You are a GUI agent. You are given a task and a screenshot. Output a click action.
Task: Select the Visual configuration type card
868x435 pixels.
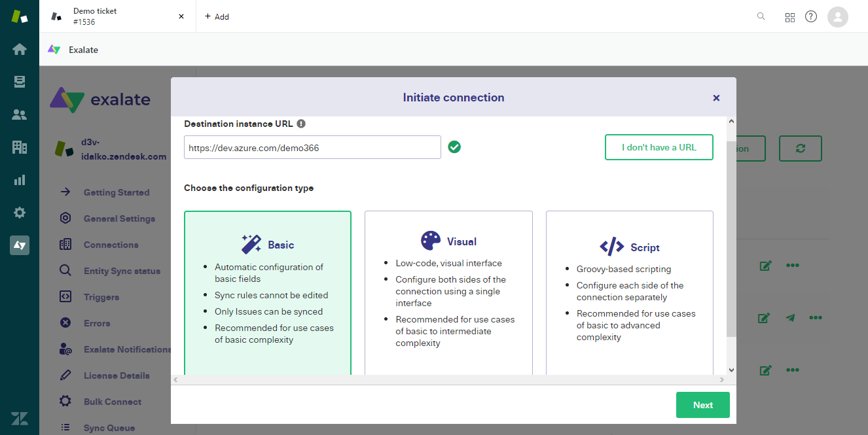[x=448, y=293]
